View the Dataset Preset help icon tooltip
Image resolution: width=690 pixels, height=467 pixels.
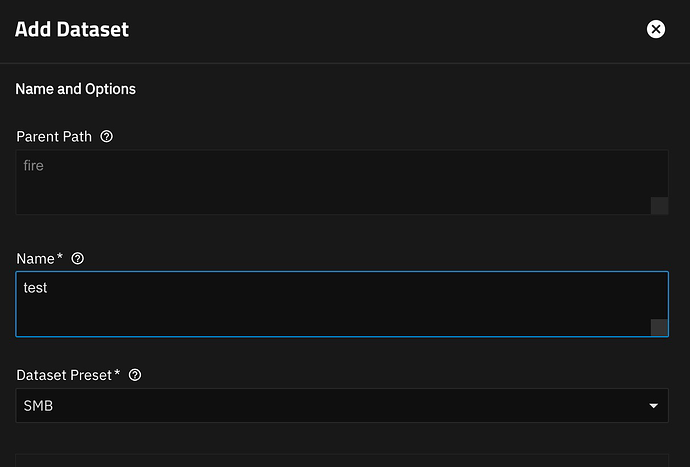[135, 375]
